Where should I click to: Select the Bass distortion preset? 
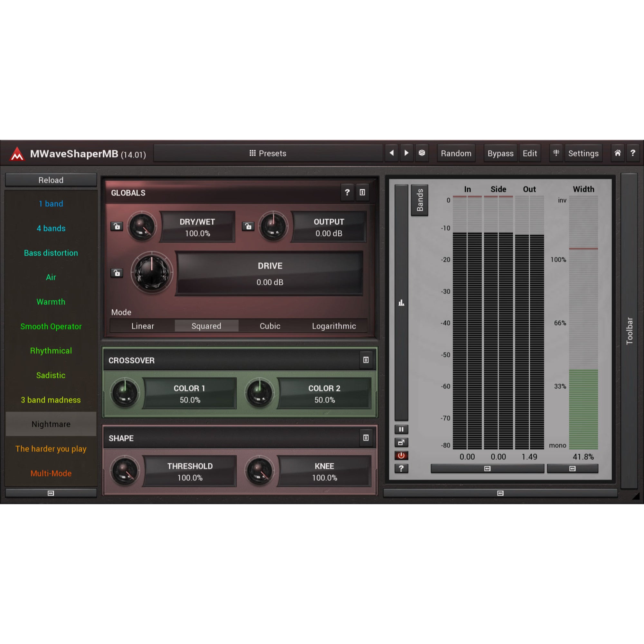pyautogui.click(x=51, y=253)
